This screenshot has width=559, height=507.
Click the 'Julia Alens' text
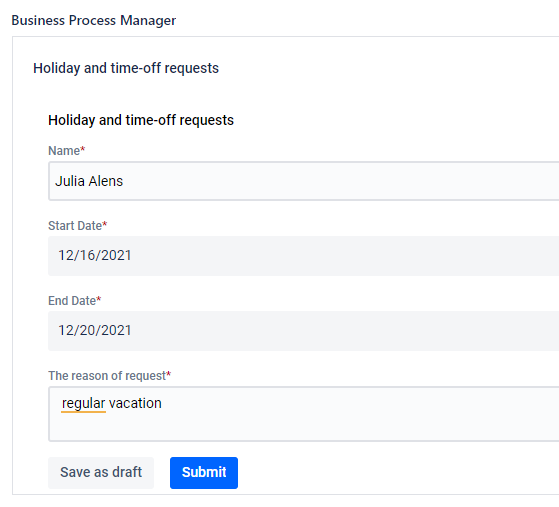pos(89,181)
